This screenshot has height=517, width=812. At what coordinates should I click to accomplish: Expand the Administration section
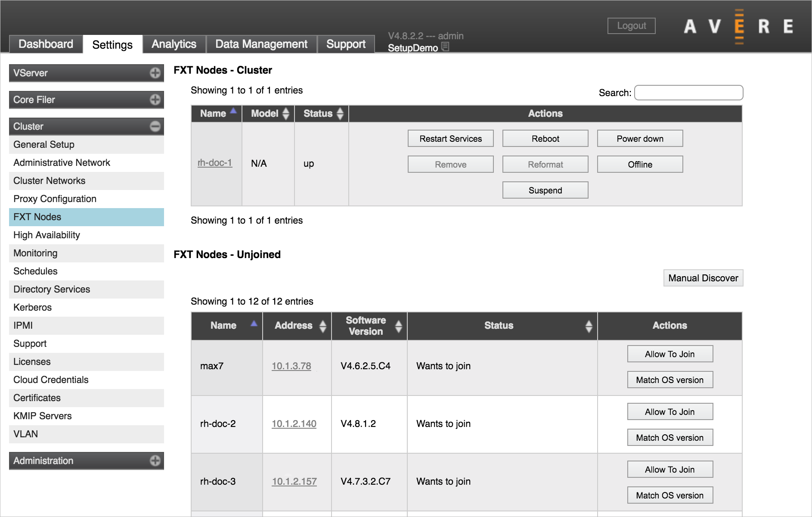pos(155,461)
